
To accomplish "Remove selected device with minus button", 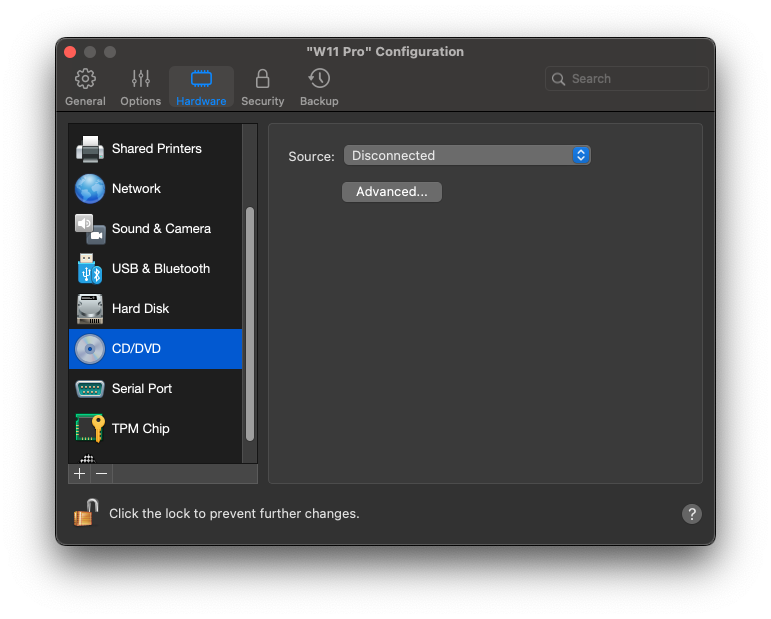I will tap(101, 474).
